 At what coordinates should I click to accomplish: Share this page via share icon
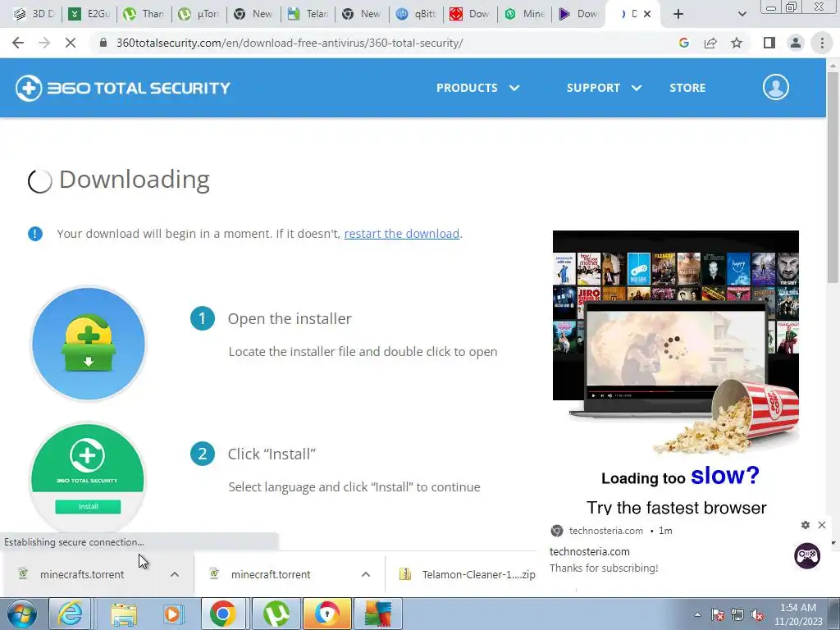coord(710,43)
